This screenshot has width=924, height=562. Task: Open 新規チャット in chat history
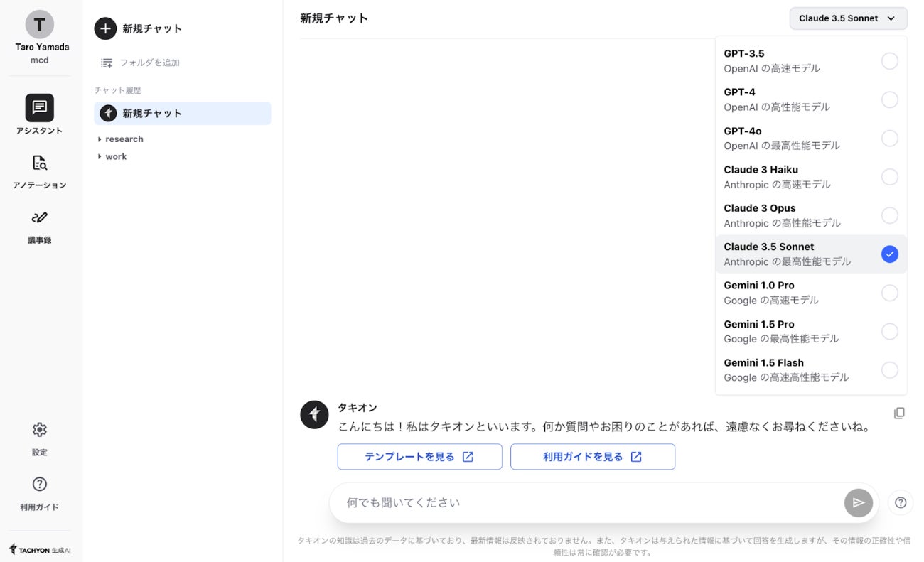(183, 113)
